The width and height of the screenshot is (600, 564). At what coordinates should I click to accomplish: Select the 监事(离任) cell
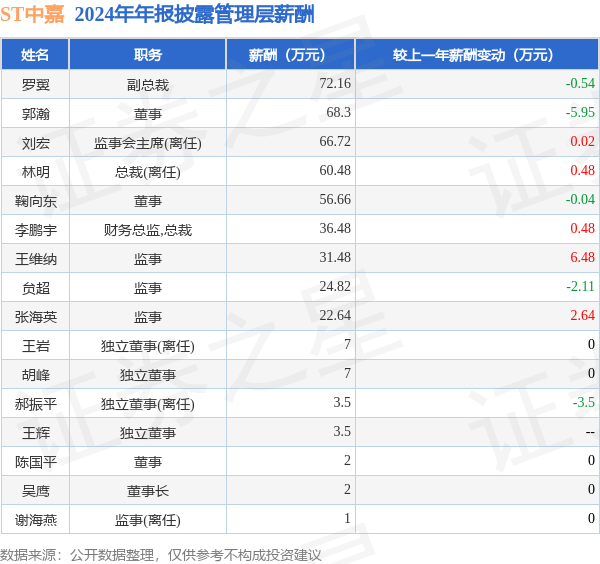(x=148, y=520)
